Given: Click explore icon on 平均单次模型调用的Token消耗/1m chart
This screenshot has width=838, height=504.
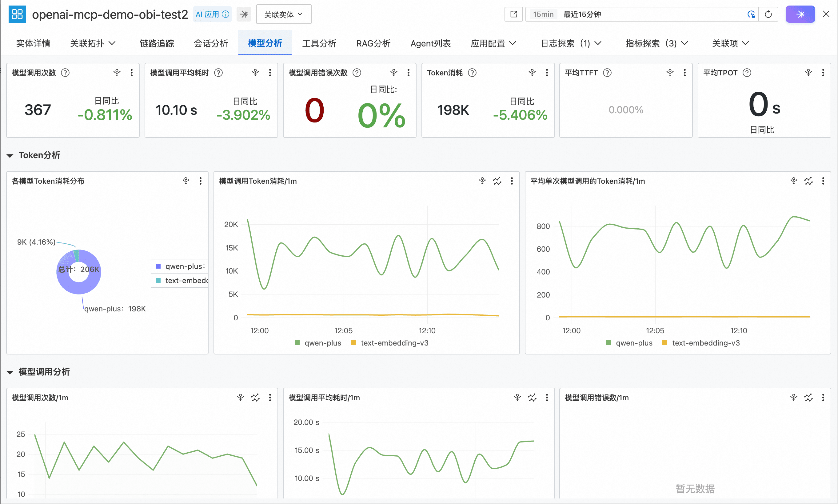Looking at the screenshot, I should point(793,181).
